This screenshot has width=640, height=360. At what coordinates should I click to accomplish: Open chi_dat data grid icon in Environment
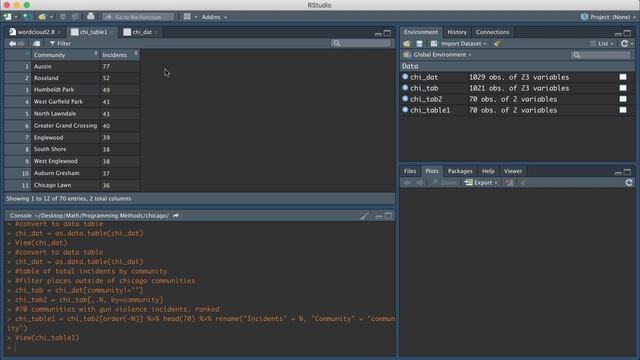coord(623,77)
